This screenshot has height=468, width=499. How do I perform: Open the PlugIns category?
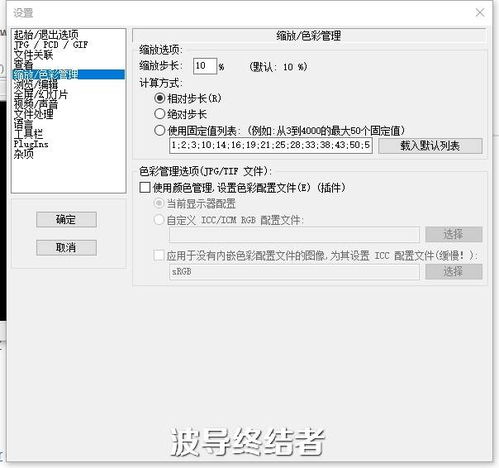[x=31, y=144]
